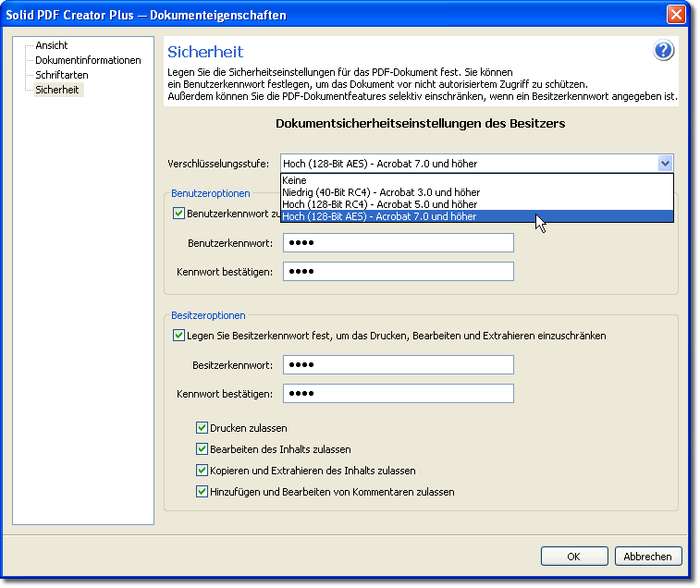Toggle the Benutzerkennwort checkbox

[178, 214]
